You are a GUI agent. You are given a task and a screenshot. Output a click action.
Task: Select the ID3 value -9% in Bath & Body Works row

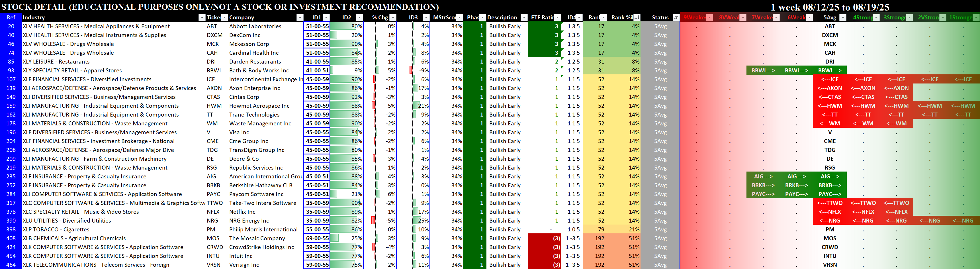(x=424, y=70)
